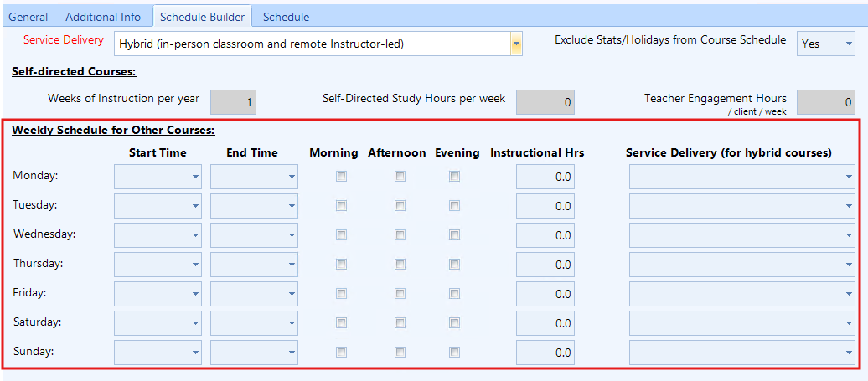Check Monday Afternoon checkbox
The image size is (868, 381).
coord(400,177)
